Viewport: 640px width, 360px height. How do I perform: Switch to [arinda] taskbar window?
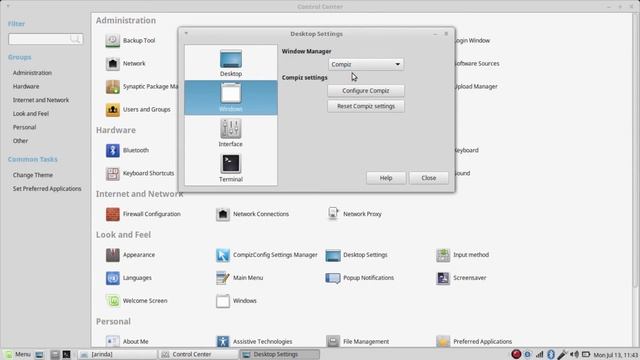coord(117,354)
